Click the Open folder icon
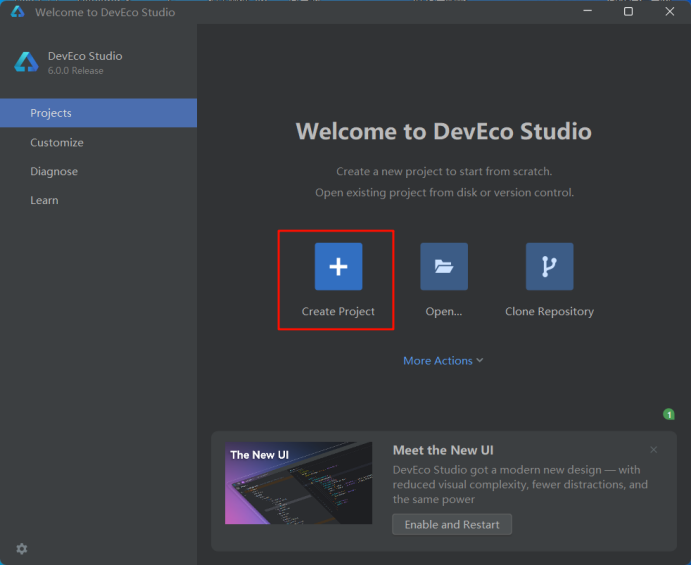This screenshot has width=692, height=566. pos(444,266)
